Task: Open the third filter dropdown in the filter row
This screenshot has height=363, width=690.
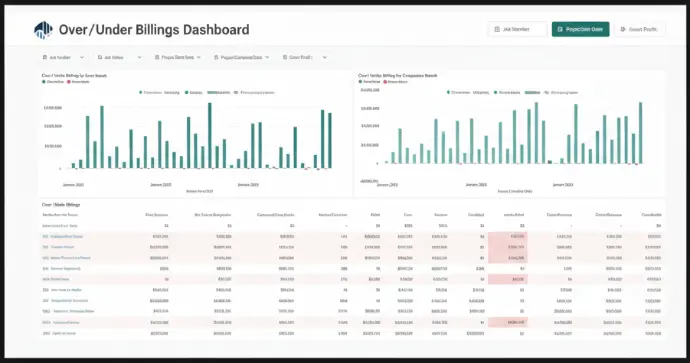Action: coord(178,57)
